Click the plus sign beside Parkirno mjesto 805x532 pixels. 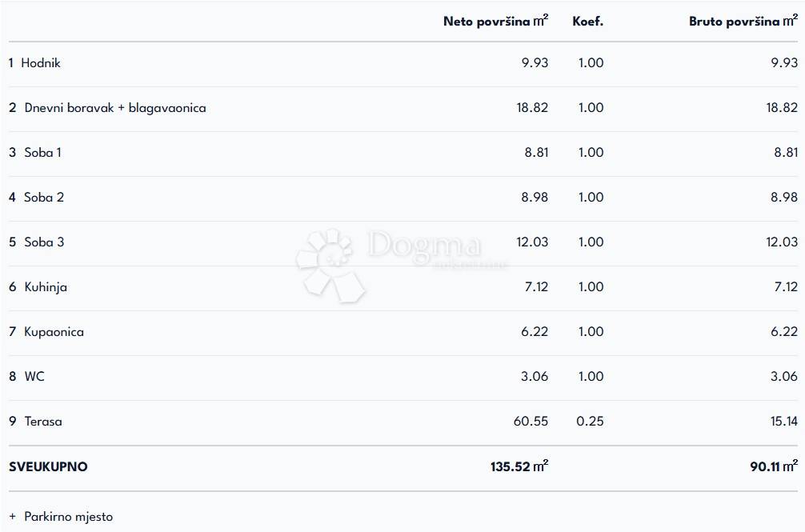click(12, 517)
